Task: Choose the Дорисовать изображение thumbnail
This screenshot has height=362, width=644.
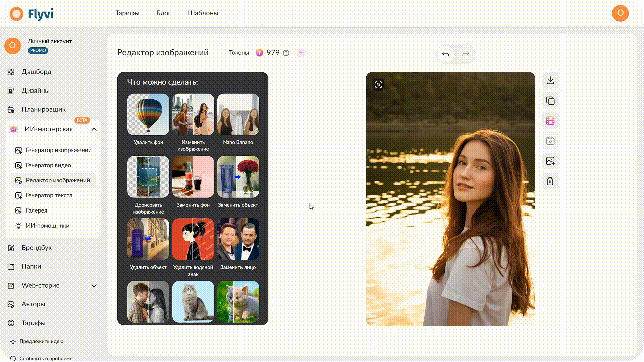Action: [x=148, y=177]
